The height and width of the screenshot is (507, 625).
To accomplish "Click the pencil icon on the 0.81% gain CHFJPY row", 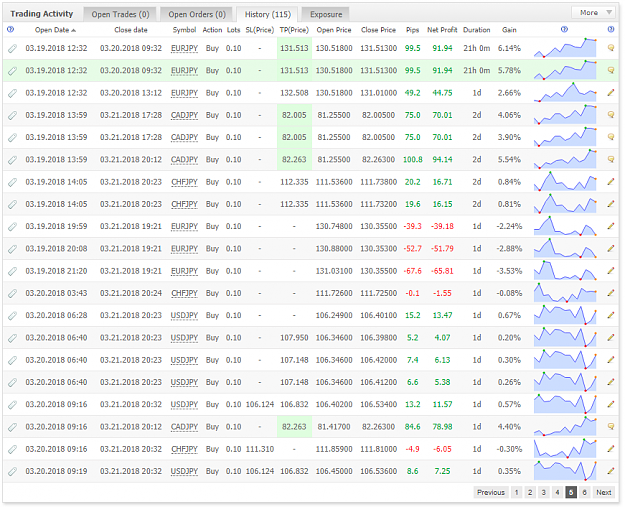I will [x=611, y=204].
